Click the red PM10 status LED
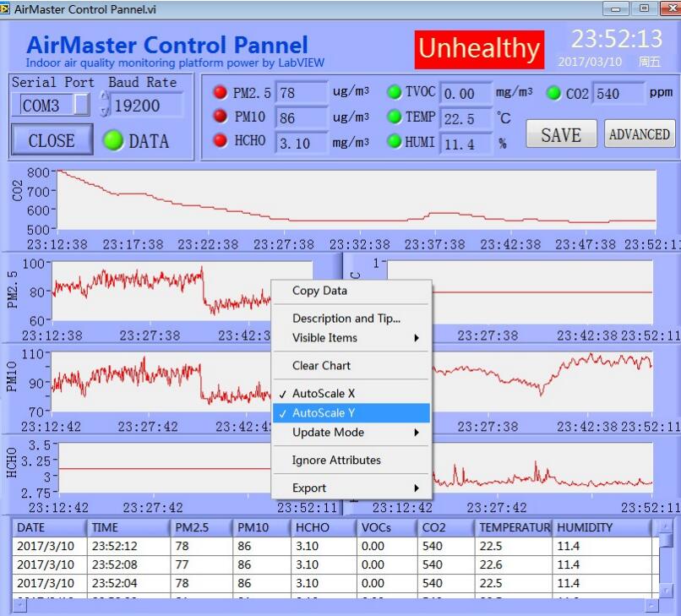 coord(221,116)
